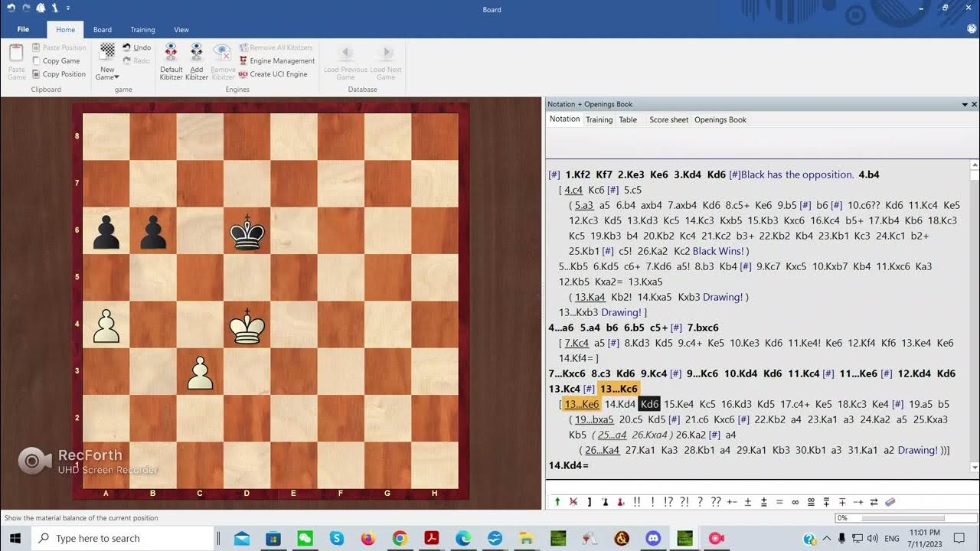Jump to the selected move Kd6
The image size is (980, 551).
649,404
